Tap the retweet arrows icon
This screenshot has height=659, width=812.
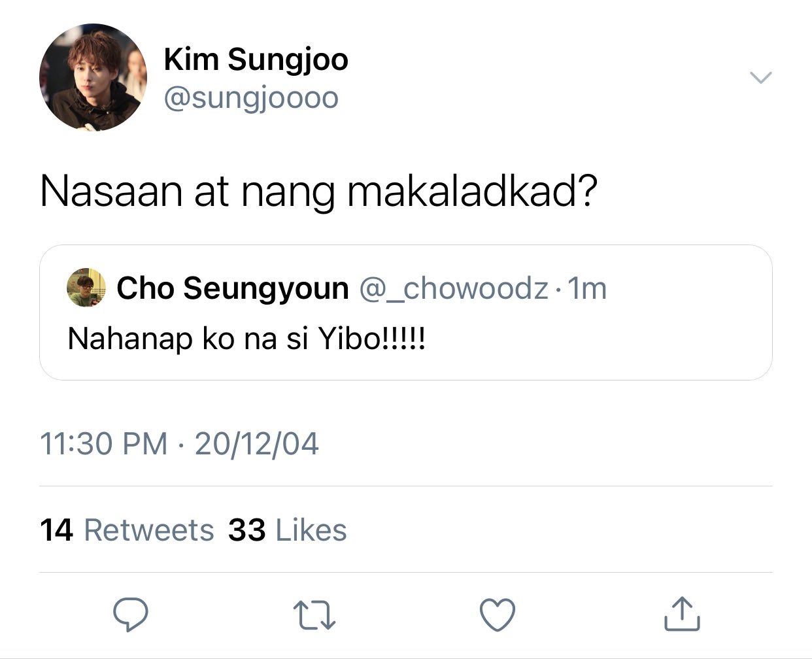(314, 615)
